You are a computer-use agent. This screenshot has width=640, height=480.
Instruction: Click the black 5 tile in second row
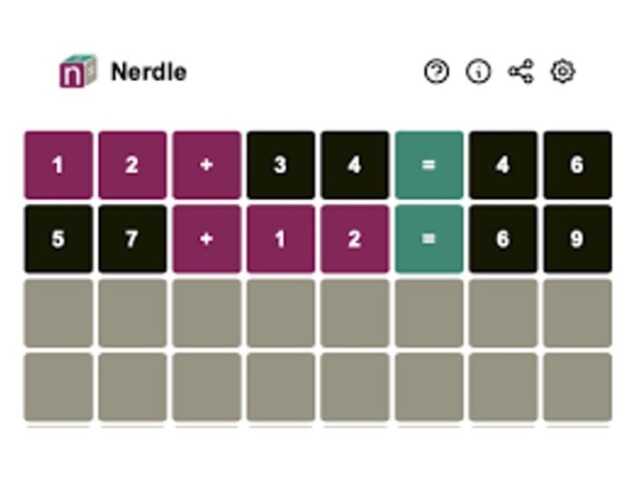tap(58, 239)
